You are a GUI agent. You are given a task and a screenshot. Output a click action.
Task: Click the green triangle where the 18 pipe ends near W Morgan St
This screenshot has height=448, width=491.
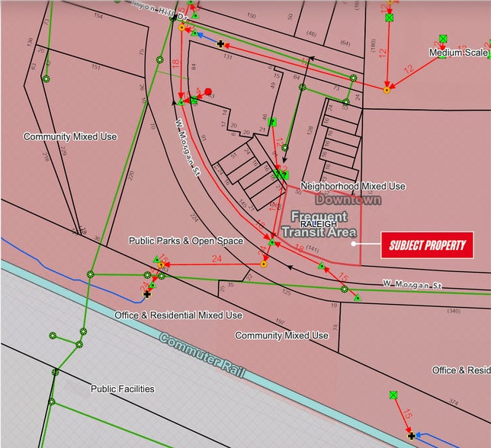[x=181, y=102]
